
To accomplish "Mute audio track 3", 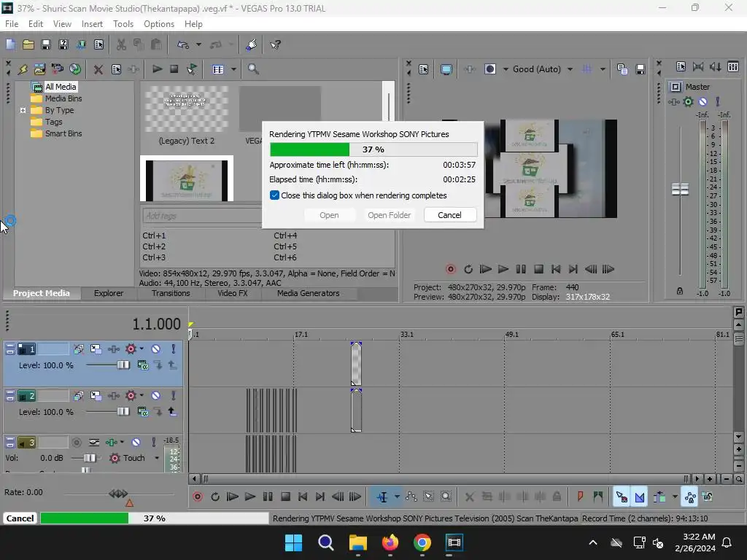I will coord(136,443).
